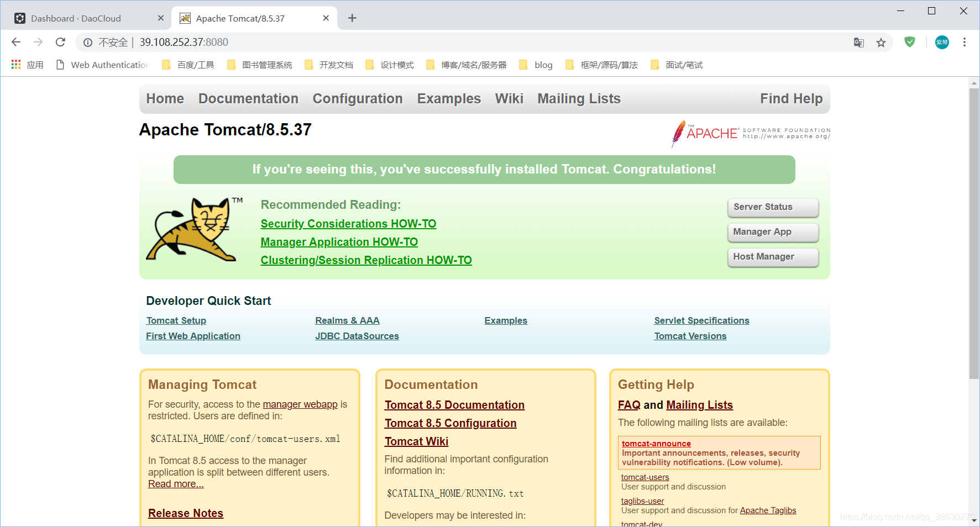Switch to the Dashboard DaoCloud tab

coord(88,18)
